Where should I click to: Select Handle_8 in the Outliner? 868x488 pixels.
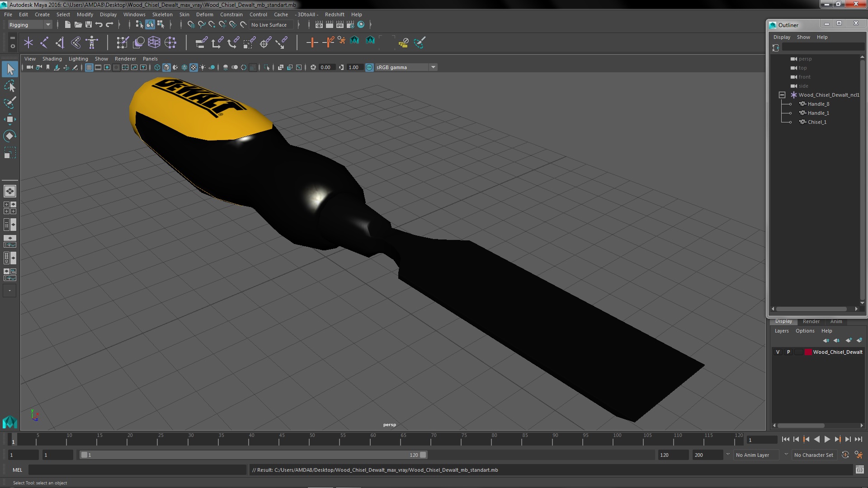818,104
